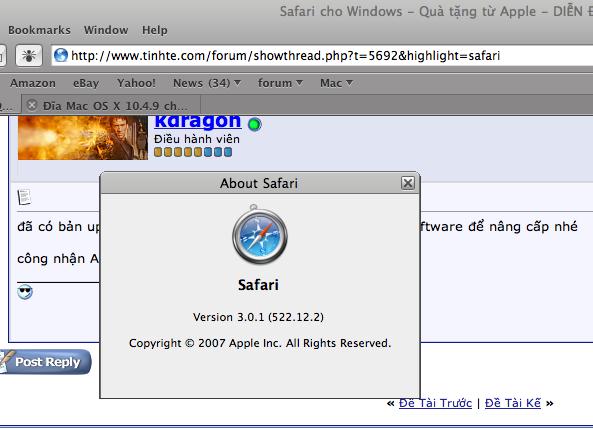This screenshot has width=593, height=430.
Task: Click the globe site icon in address bar
Action: pyautogui.click(x=61, y=56)
